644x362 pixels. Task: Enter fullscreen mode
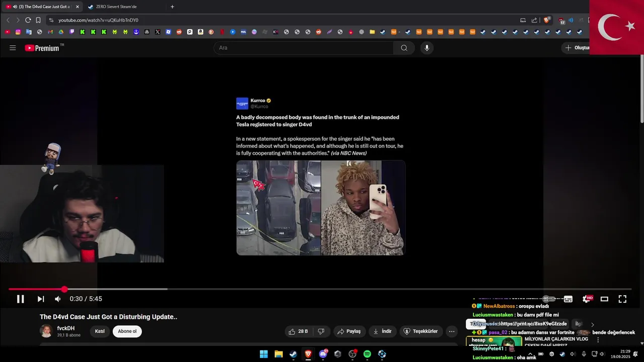pyautogui.click(x=622, y=299)
